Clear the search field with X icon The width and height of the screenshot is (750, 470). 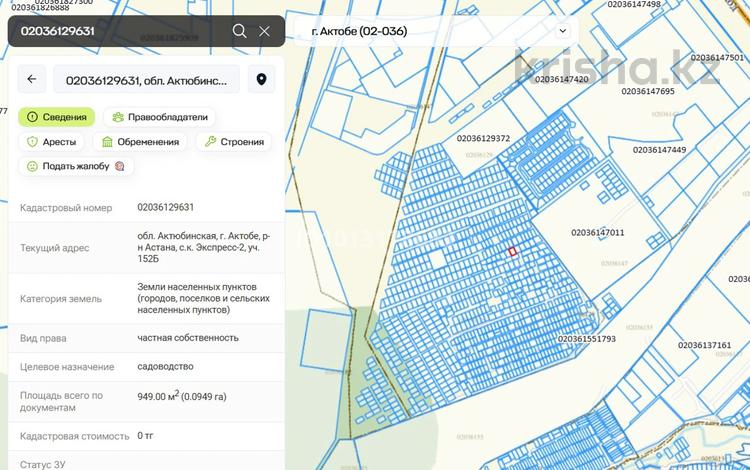(264, 32)
